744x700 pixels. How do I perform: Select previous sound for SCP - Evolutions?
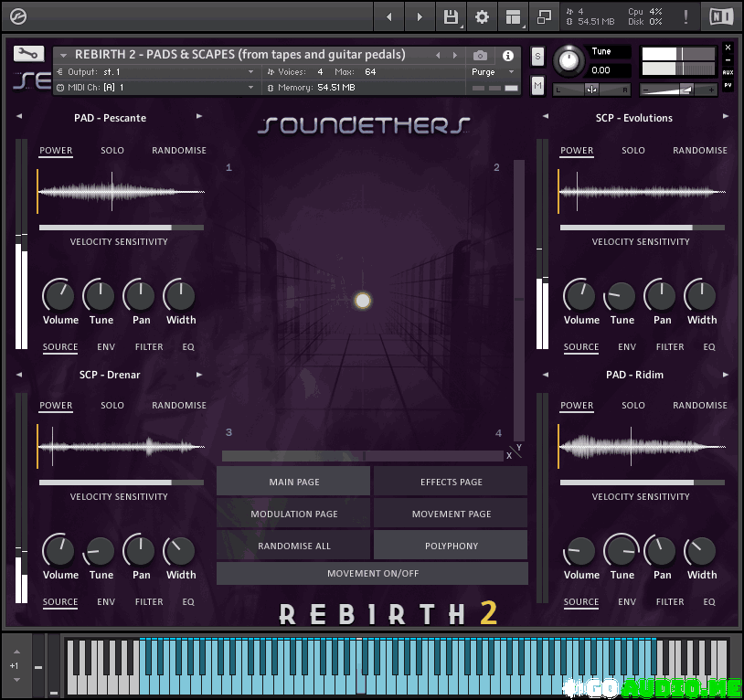point(546,117)
